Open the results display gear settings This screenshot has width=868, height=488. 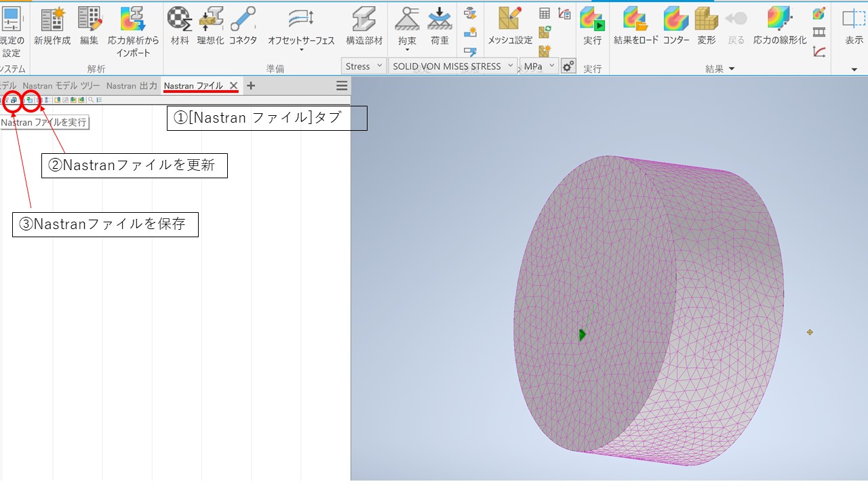[568, 66]
